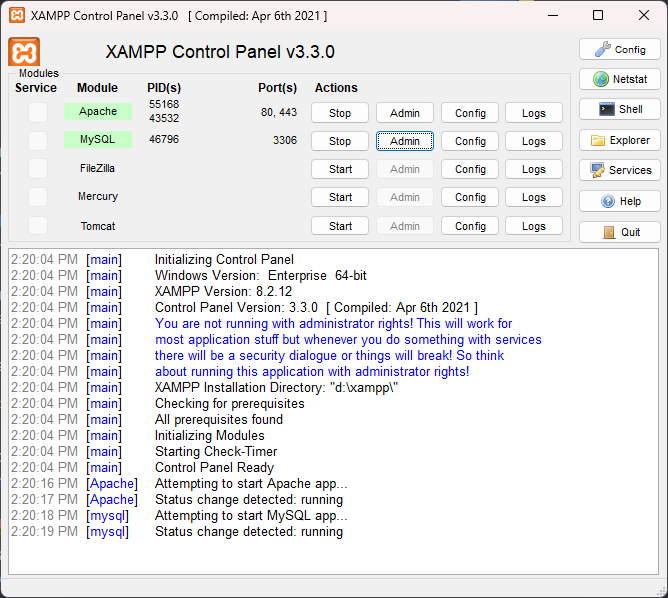Click Apache PID 55168

(x=164, y=104)
